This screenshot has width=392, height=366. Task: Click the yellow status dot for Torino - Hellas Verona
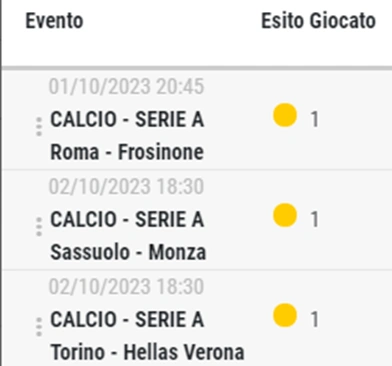[285, 315]
